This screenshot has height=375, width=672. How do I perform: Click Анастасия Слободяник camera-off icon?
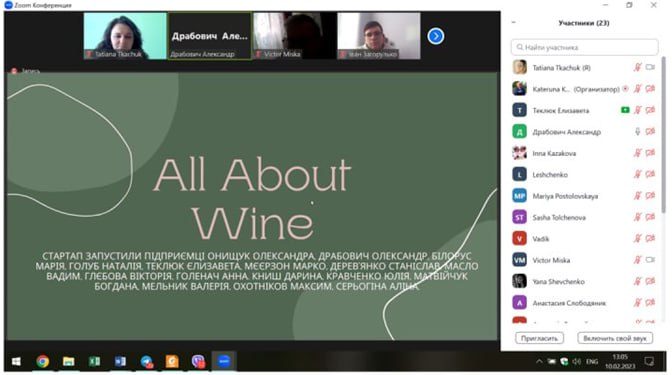pos(650,303)
